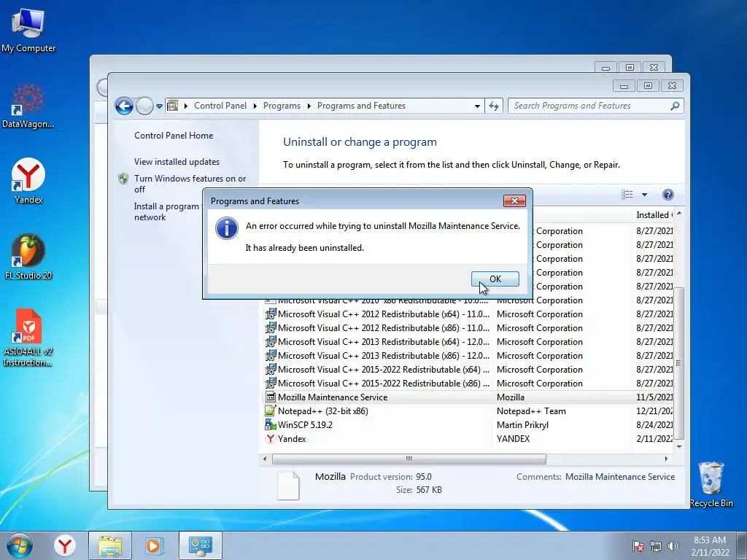The width and height of the screenshot is (747, 560).
Task: Expand the arrow after the Control Panel breadcrumb
Action: tap(255, 106)
